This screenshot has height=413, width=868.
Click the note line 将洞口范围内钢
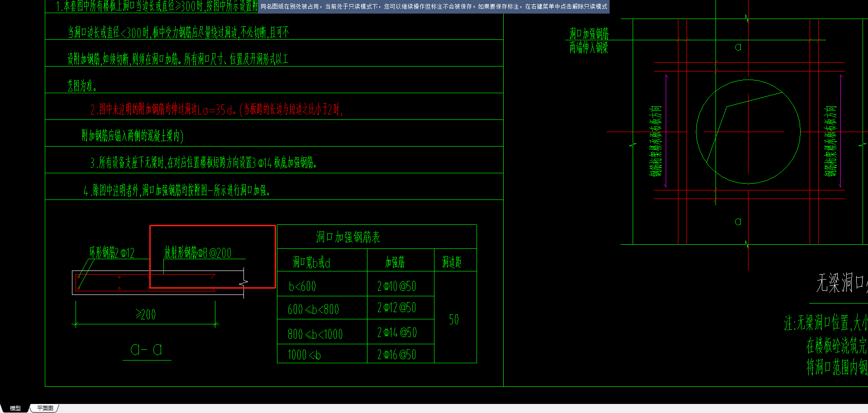click(837, 367)
